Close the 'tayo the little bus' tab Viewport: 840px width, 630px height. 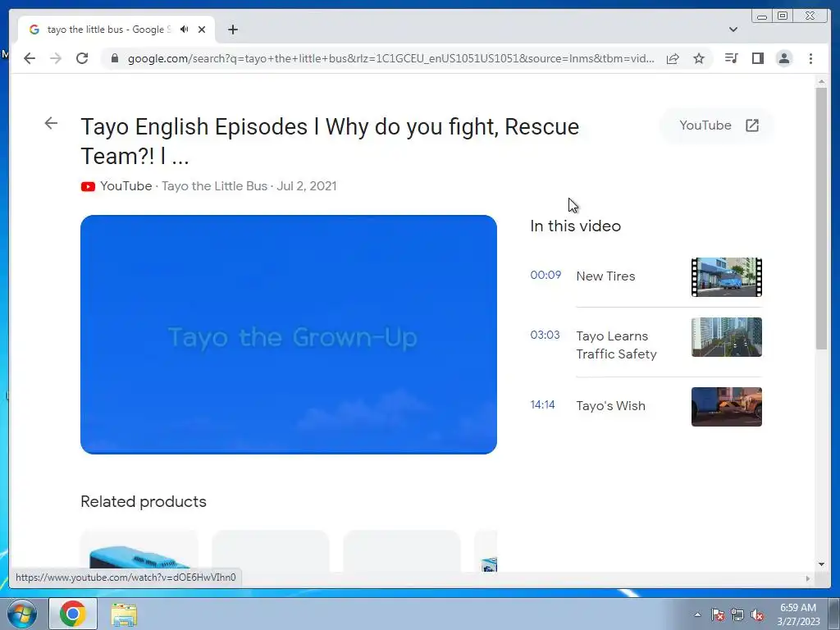(202, 30)
